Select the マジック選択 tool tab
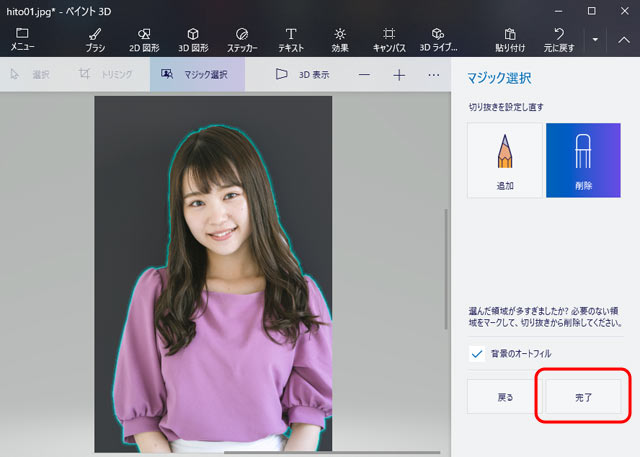 198,74
